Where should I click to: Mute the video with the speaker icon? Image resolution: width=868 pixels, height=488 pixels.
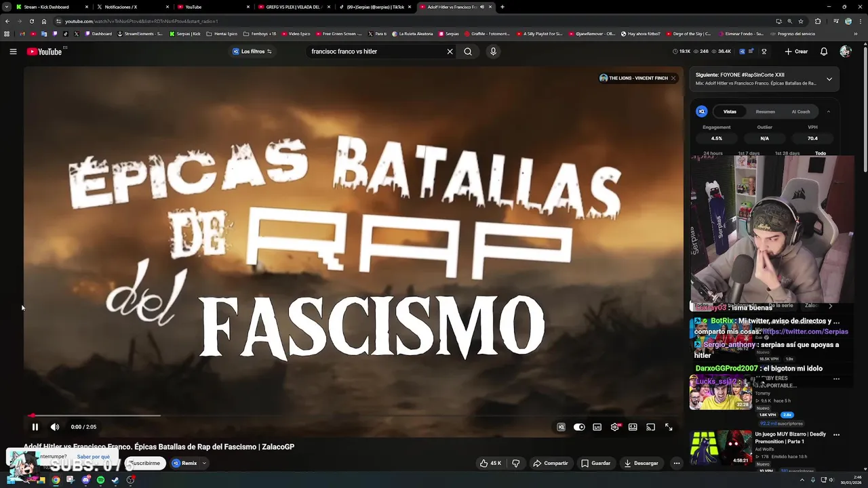(x=55, y=427)
